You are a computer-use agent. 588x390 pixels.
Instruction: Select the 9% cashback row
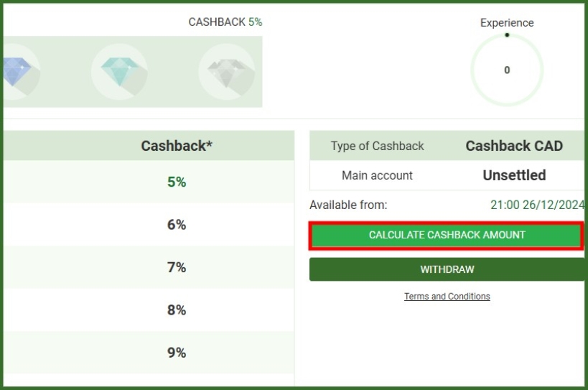[149, 353]
